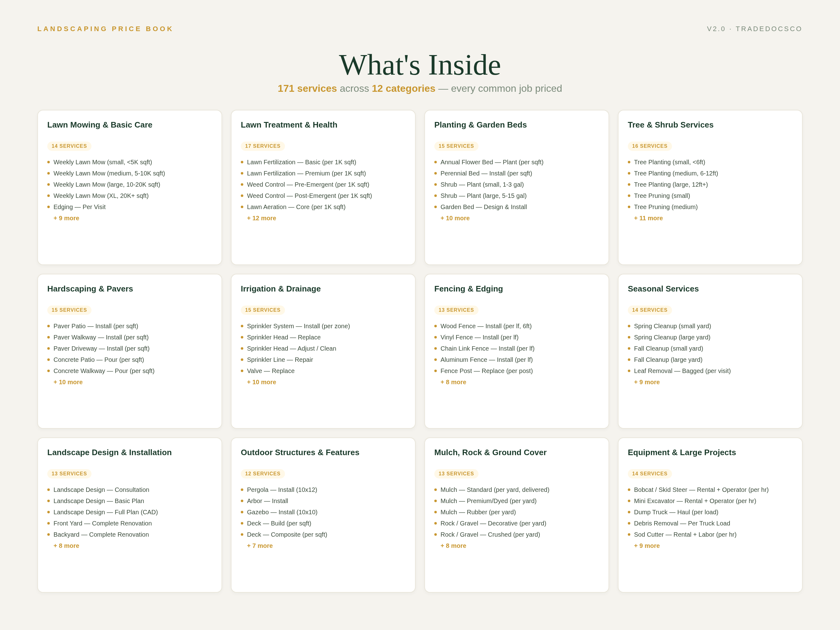Viewport: 840px width, 630px height.
Task: Select 'Weekly Lawn Mow (XL, 20K+ sqft)'
Action: (x=101, y=196)
